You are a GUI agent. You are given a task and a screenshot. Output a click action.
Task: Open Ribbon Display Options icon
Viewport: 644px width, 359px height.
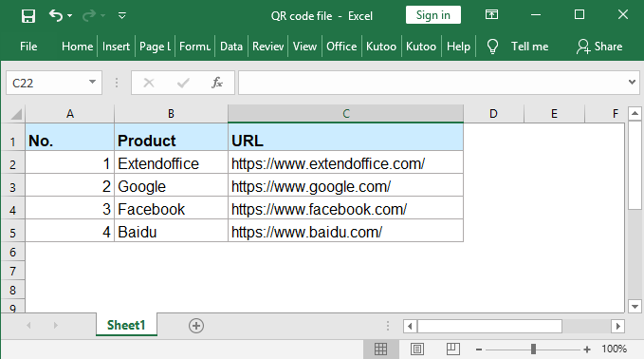point(491,15)
